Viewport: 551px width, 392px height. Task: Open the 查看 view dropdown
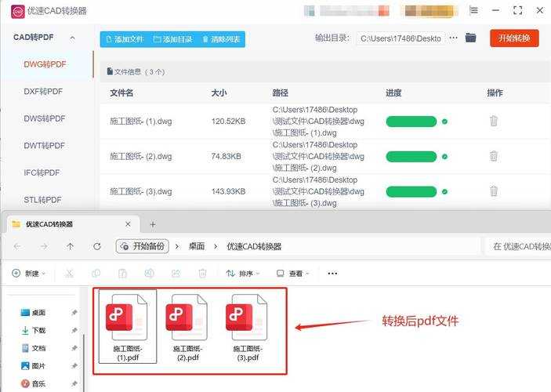(292, 273)
